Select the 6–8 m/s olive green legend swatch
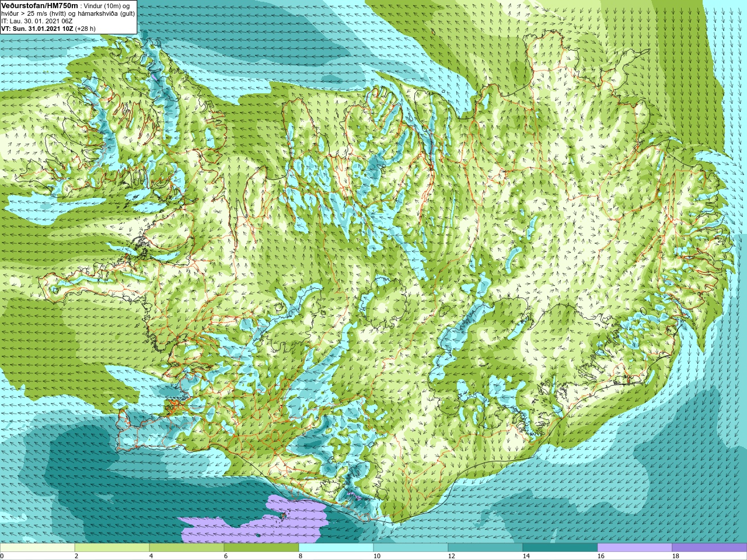Screen dimensions: 747x560 coord(261,548)
